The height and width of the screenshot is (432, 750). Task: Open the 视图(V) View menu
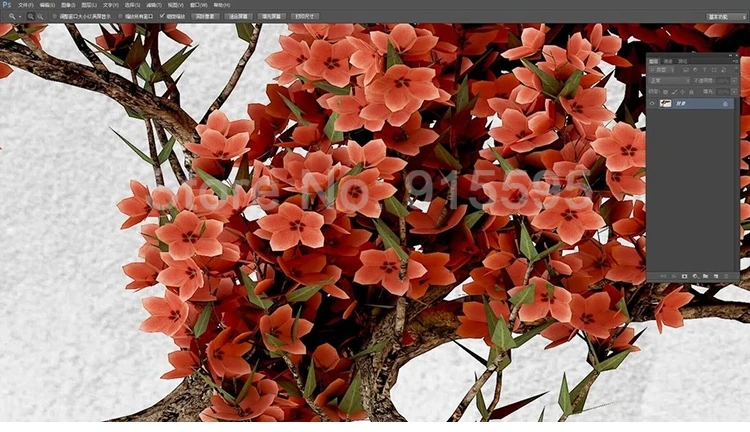175,5
